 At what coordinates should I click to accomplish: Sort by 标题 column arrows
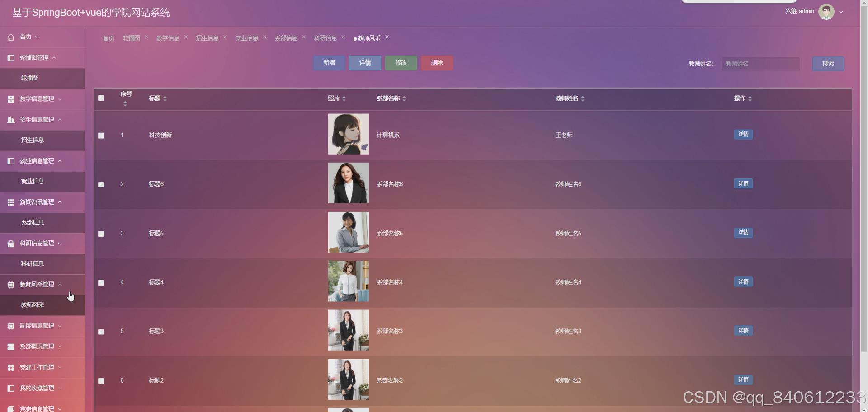pos(165,98)
